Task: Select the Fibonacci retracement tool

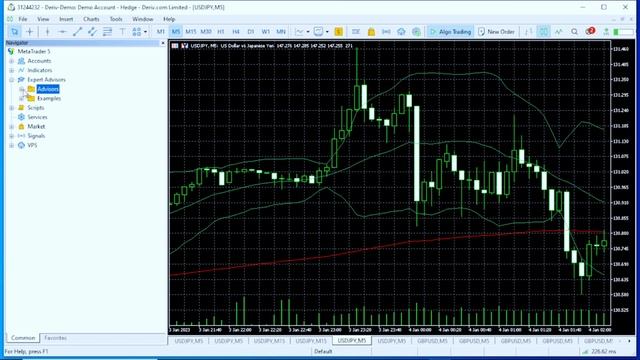Action: click(107, 32)
